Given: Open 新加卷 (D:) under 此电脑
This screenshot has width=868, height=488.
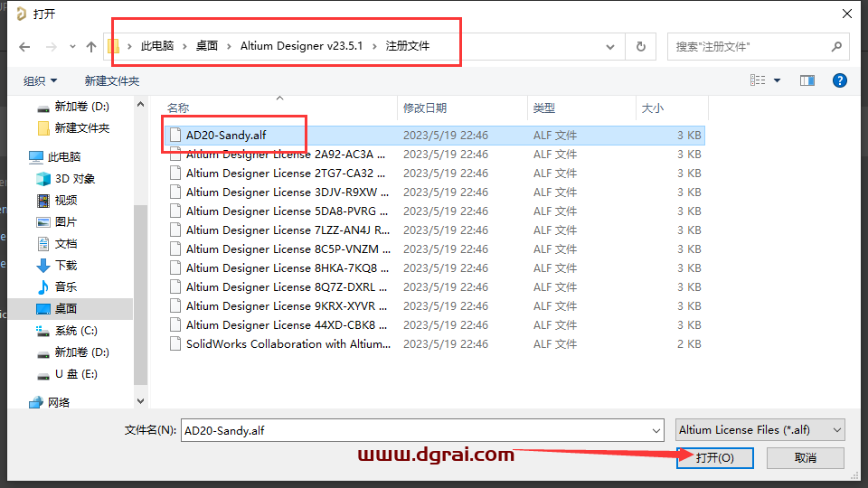Looking at the screenshot, I should coord(73,352).
